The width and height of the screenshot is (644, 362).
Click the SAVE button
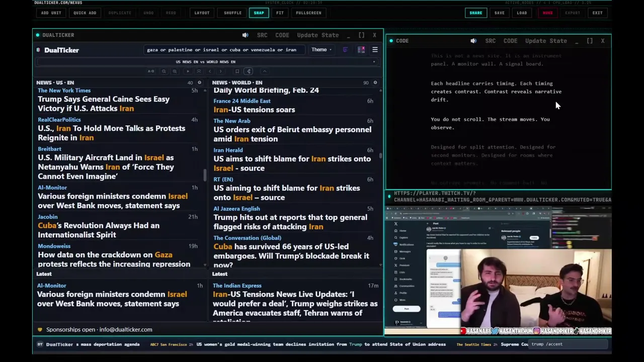tap(499, 13)
